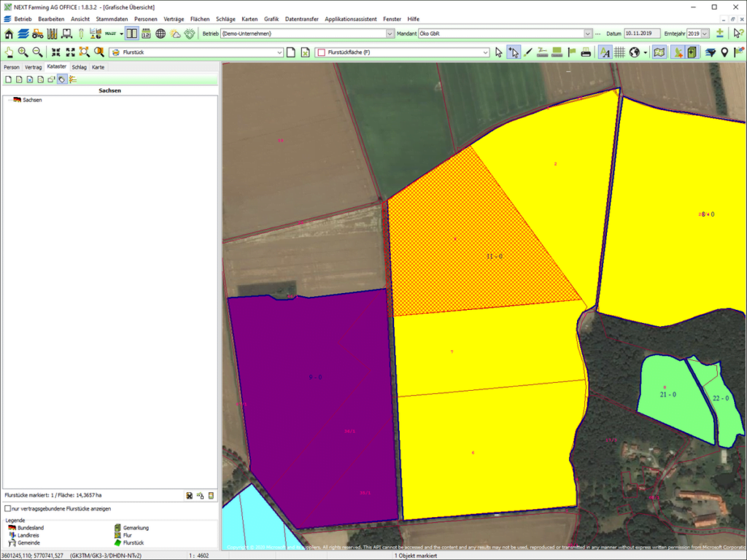
Task: Toggle the split-view panel icon in the top toolbar
Action: [131, 33]
